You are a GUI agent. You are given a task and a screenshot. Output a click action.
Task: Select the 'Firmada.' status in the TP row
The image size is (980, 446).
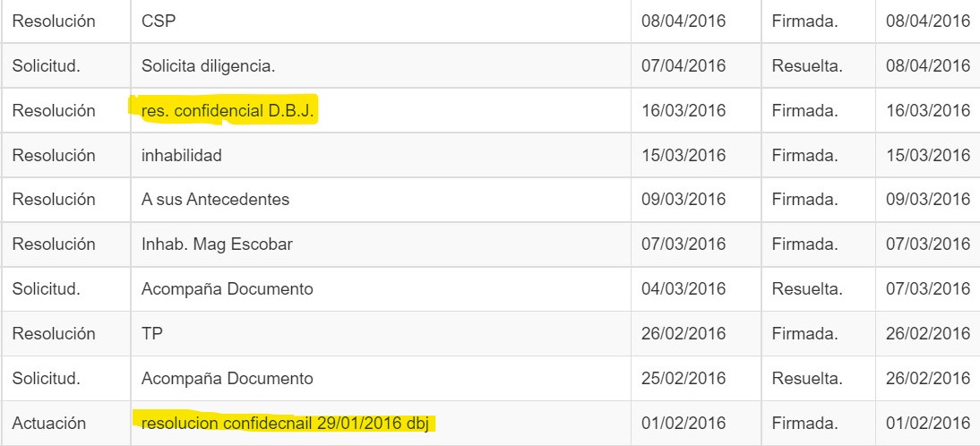(x=804, y=334)
